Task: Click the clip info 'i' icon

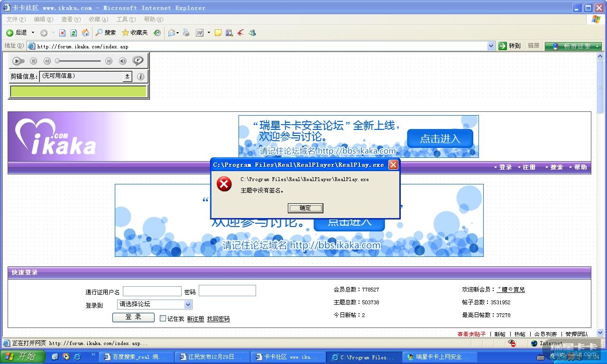Action: point(140,76)
